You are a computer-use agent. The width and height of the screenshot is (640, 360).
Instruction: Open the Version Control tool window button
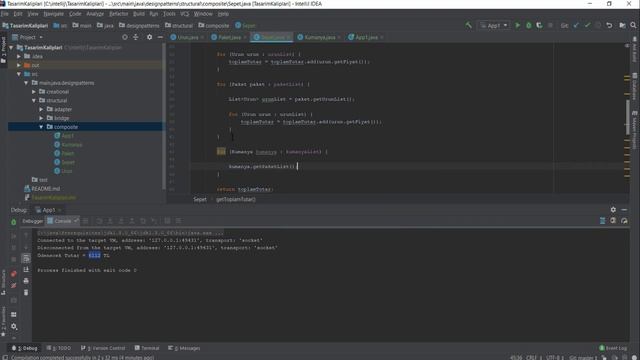click(103, 348)
